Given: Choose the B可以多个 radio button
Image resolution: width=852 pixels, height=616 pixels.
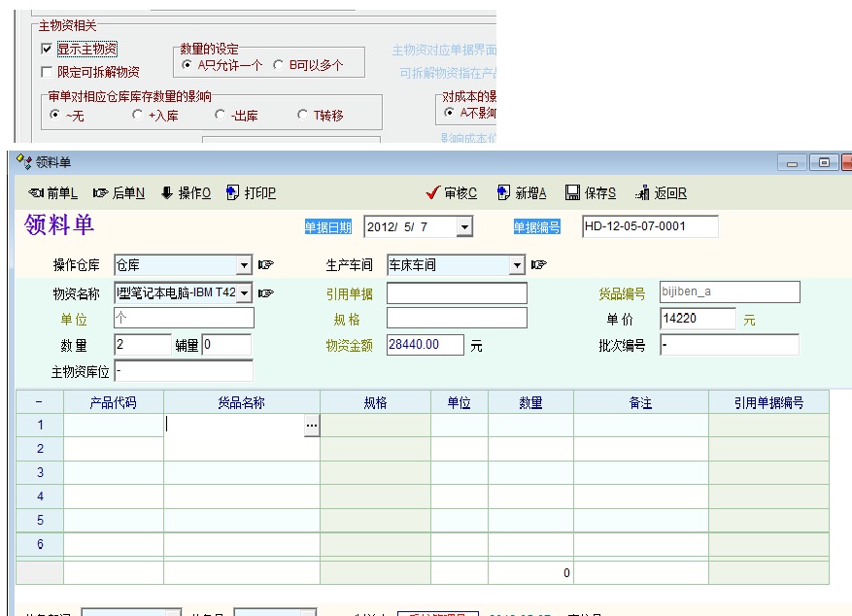Looking at the screenshot, I should click(278, 65).
